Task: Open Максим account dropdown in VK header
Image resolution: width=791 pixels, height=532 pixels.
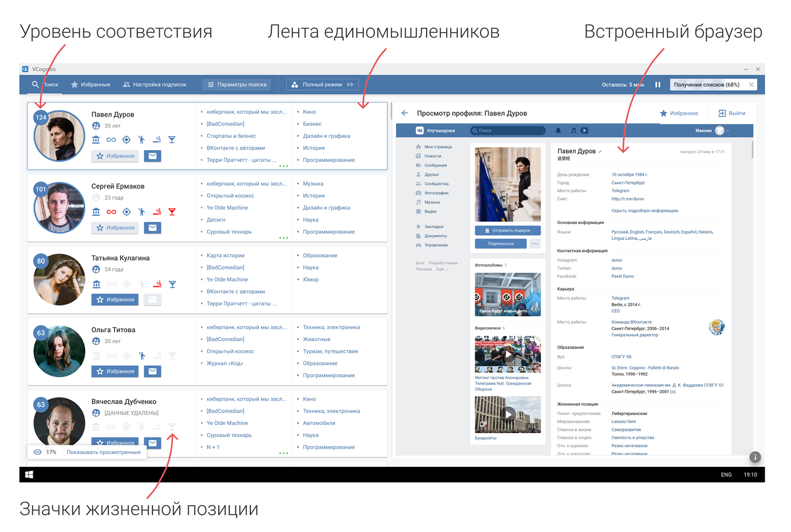Action: click(x=717, y=130)
